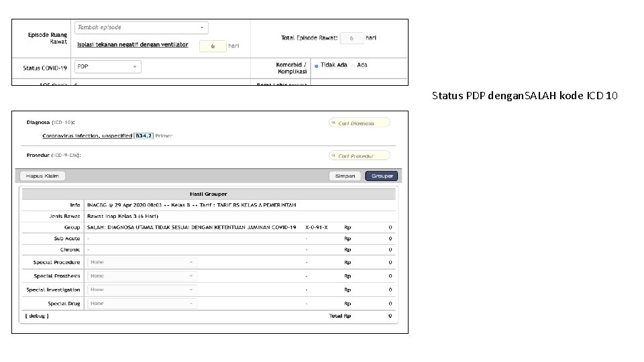The height and width of the screenshot is (362, 644).
Task: Click the Total Rp label
Action: coord(339,316)
